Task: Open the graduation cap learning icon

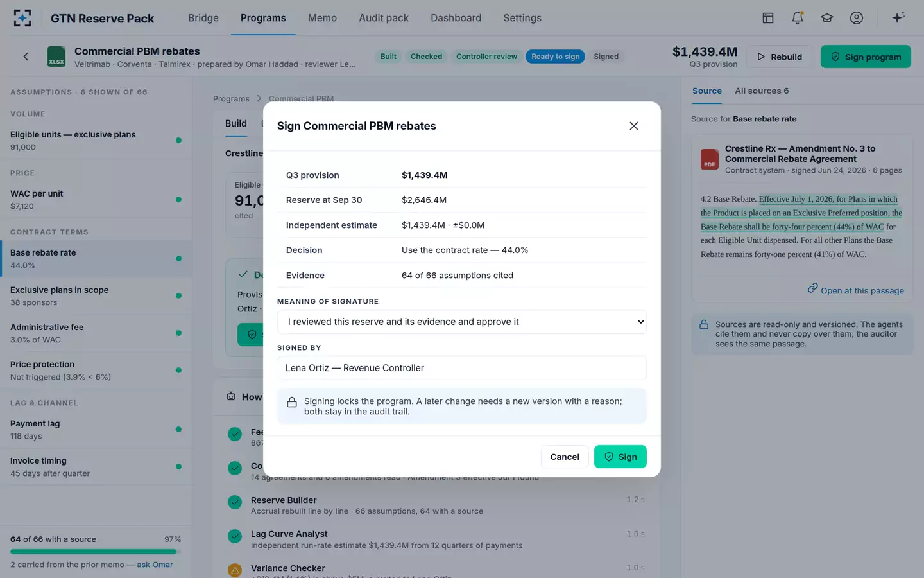Action: (827, 18)
